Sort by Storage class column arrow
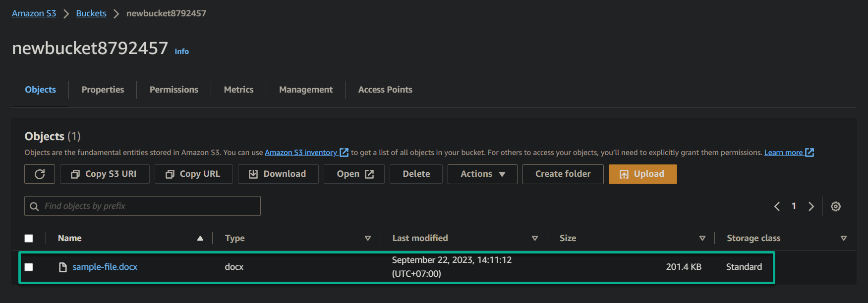This screenshot has height=303, width=868. click(x=844, y=238)
